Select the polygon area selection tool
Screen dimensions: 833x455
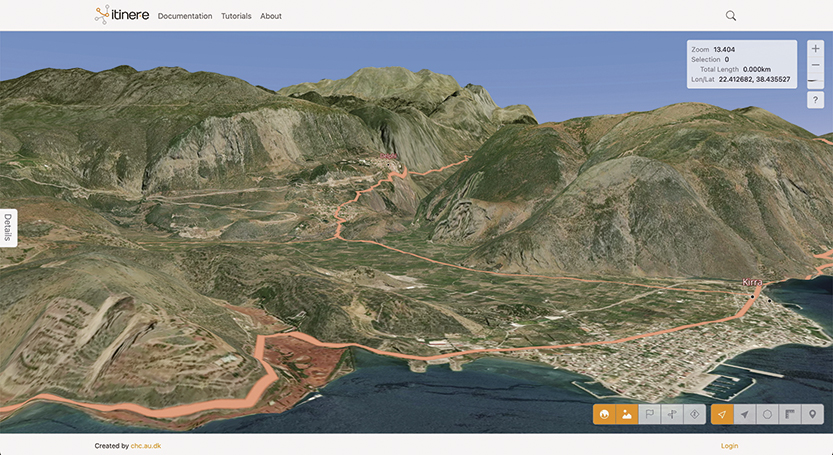click(767, 414)
